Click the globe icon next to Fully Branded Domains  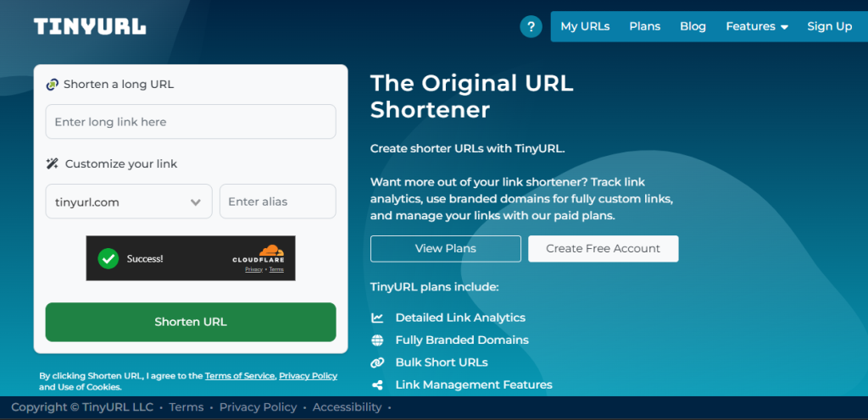(x=377, y=340)
